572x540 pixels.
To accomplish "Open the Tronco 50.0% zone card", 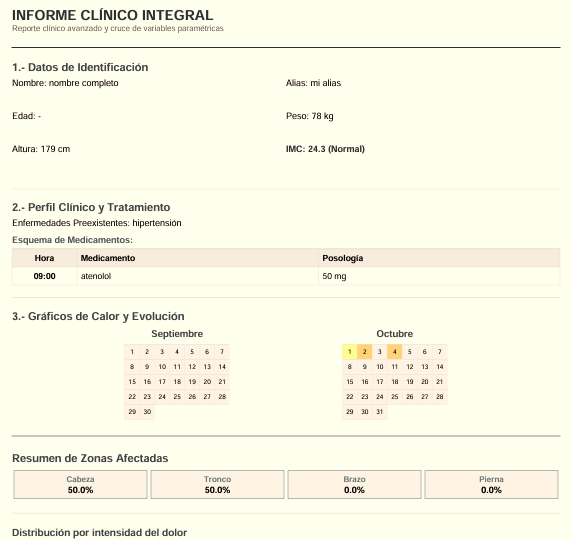I will pyautogui.click(x=217, y=485).
